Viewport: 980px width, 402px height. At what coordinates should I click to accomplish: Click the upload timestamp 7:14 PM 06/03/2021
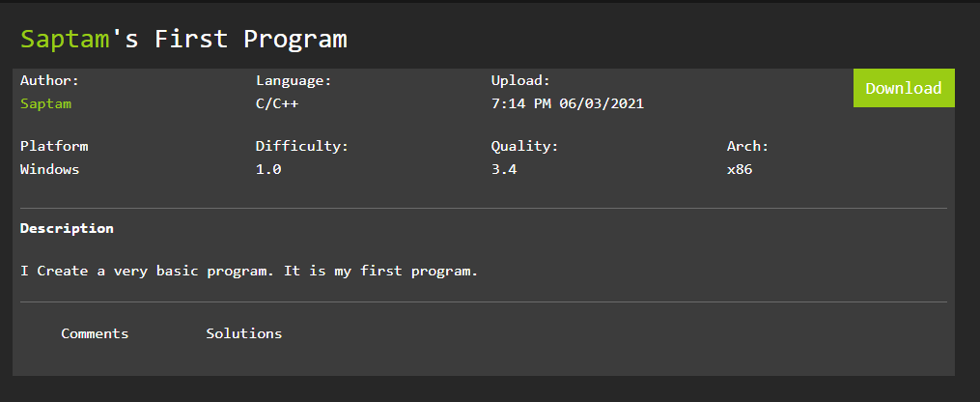pos(567,103)
